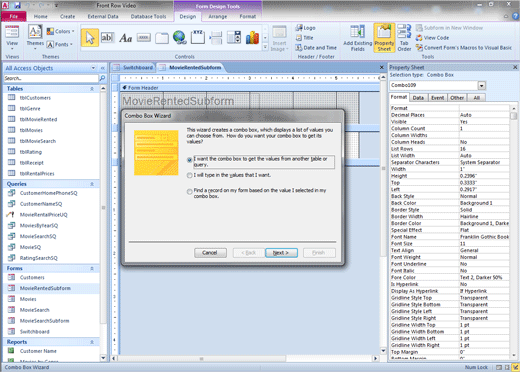This screenshot has width=520, height=372.
Task: Choose the Select pointer control
Action: [90, 38]
